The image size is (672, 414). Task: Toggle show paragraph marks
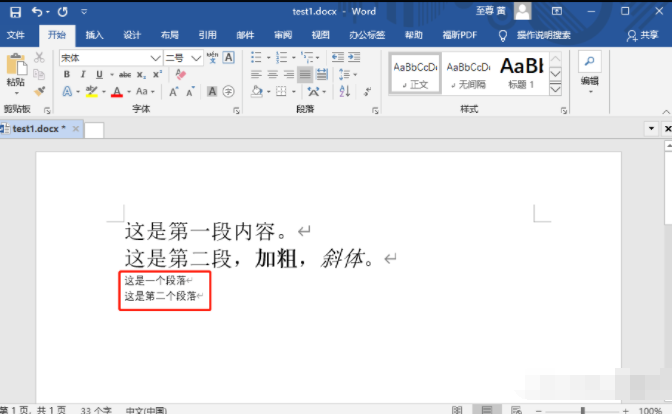(x=367, y=91)
